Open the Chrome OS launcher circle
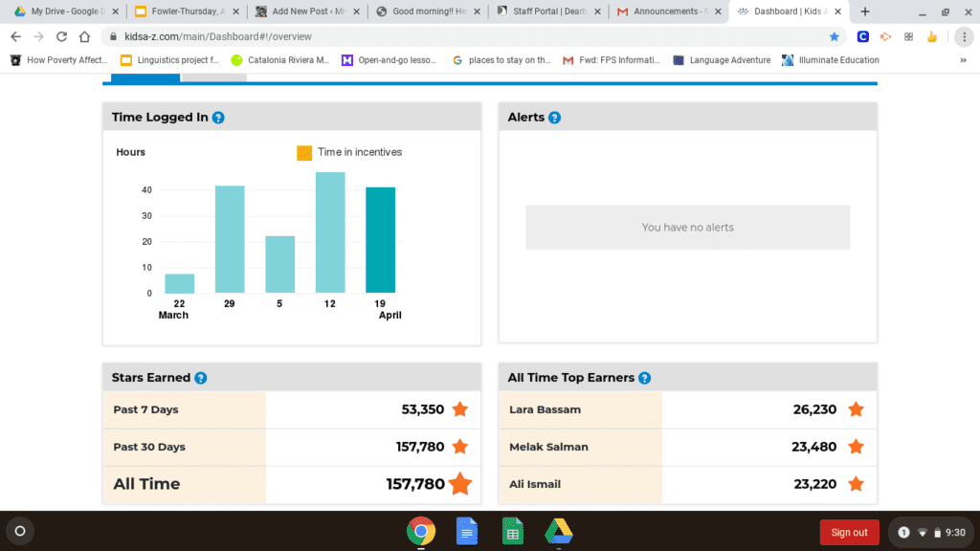980x551 pixels. tap(20, 531)
